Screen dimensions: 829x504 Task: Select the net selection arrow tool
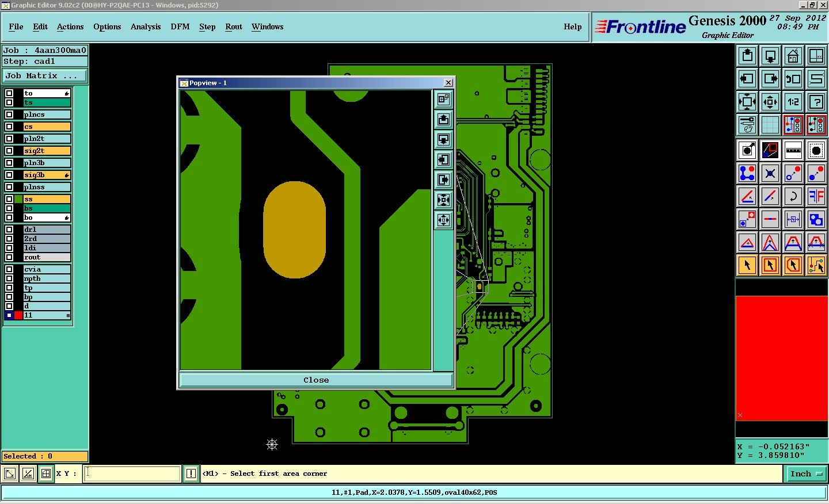pyautogui.click(x=816, y=265)
